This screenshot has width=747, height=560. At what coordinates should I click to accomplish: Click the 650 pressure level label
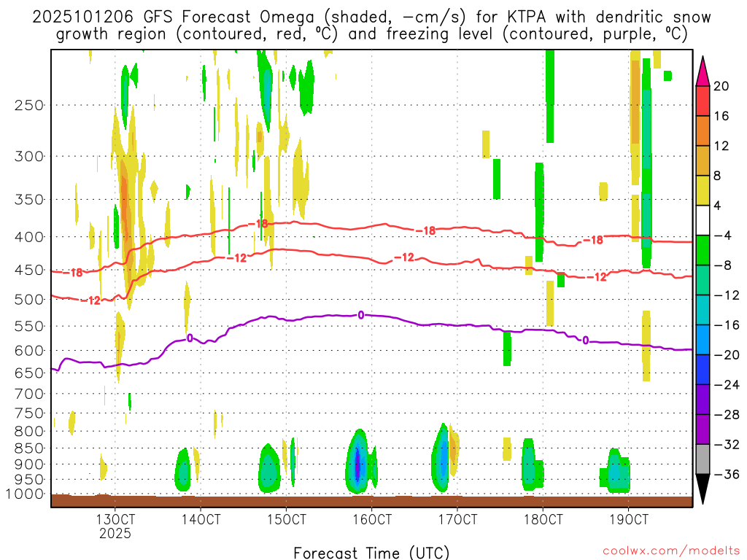point(29,373)
